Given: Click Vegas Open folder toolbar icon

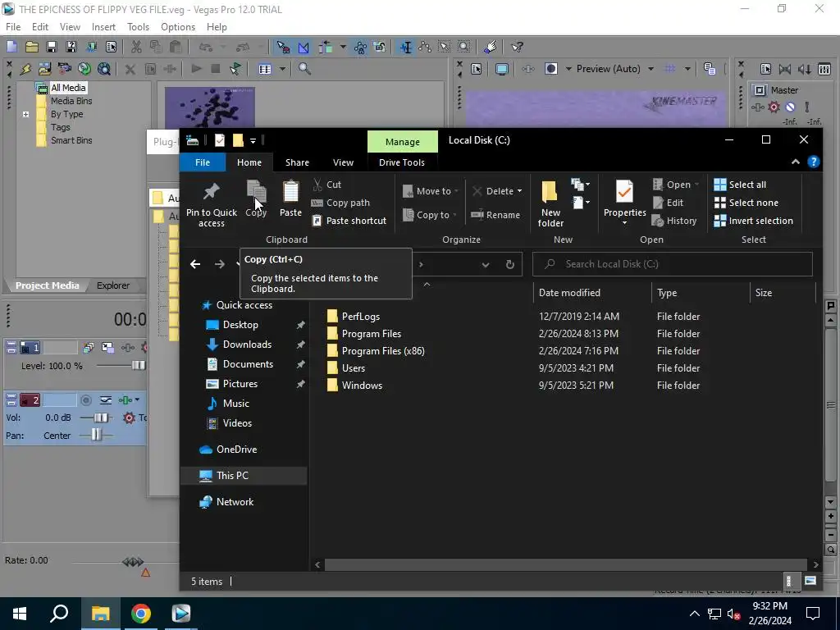Looking at the screenshot, I should pyautogui.click(x=32, y=47).
